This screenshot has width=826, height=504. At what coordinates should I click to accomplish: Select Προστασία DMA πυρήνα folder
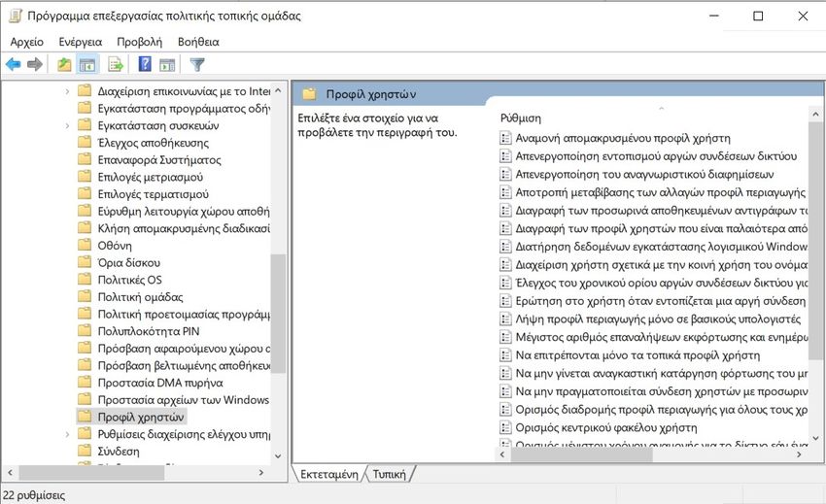pos(160,383)
